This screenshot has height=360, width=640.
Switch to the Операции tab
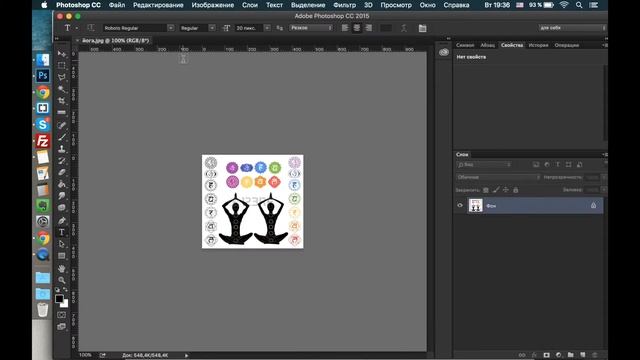coord(567,45)
